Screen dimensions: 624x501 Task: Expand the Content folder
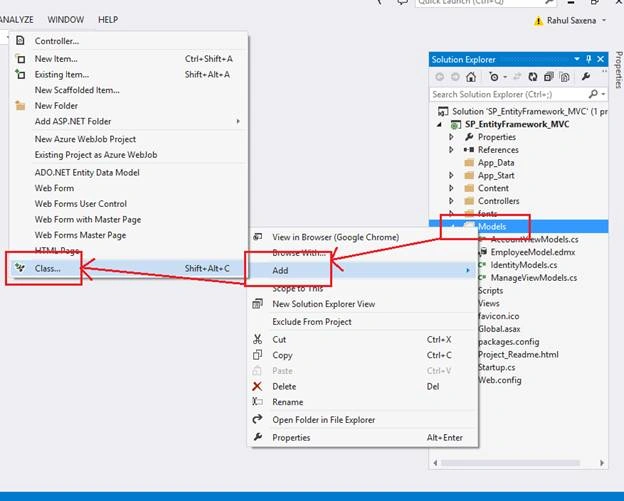pyautogui.click(x=451, y=188)
